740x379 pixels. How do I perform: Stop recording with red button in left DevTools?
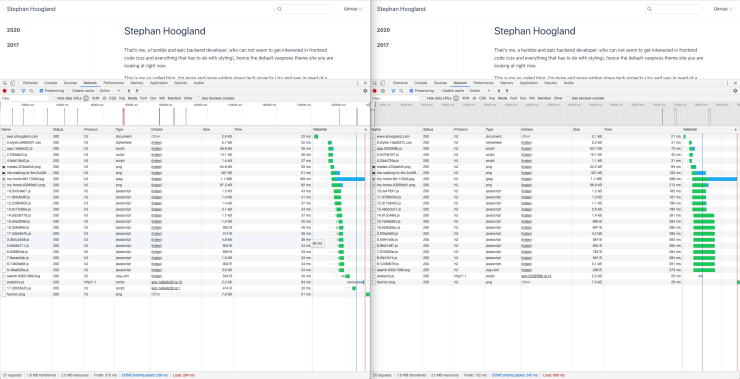coord(5,91)
